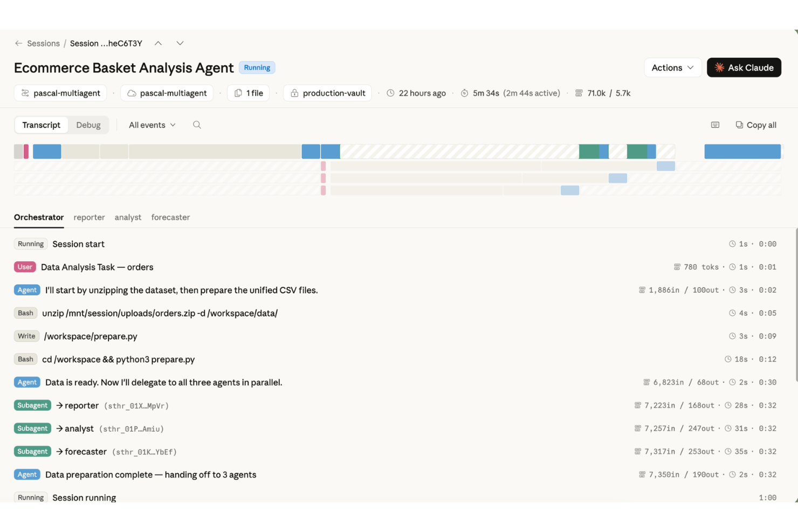Click the '7,317in / 253out' token value
The height and width of the screenshot is (532, 798).
[679, 452]
